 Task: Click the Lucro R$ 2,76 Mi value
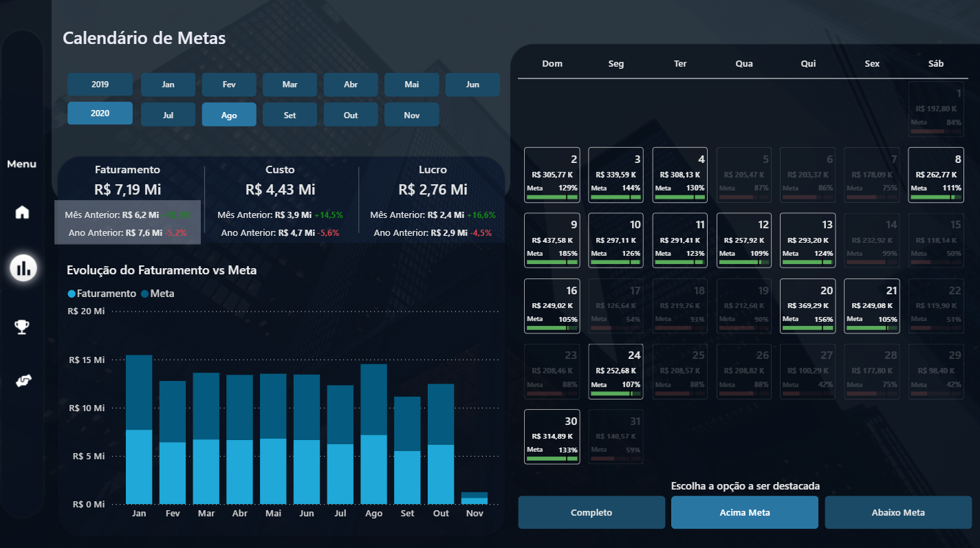[x=433, y=189]
